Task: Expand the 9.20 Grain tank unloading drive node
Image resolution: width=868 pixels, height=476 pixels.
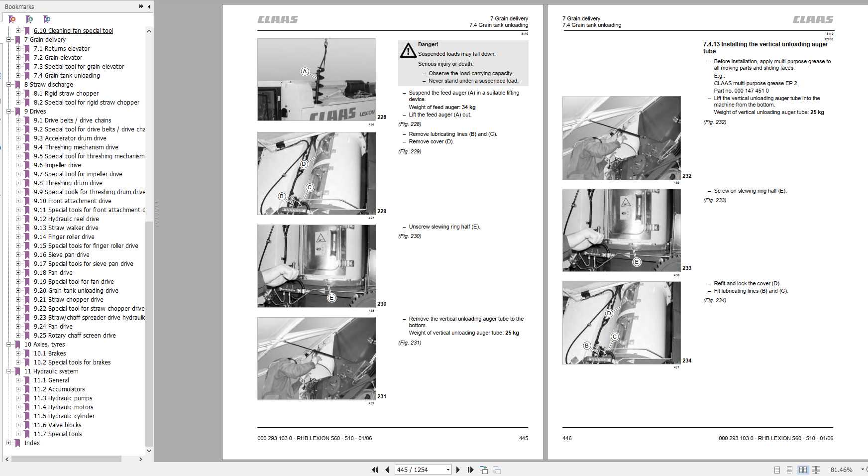Action: [18, 290]
